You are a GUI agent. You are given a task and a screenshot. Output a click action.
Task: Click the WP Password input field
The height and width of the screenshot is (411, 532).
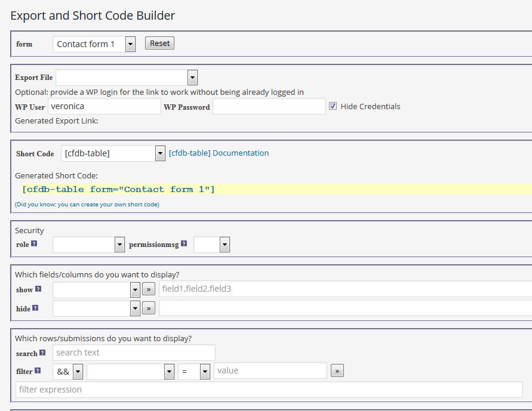[x=269, y=106]
